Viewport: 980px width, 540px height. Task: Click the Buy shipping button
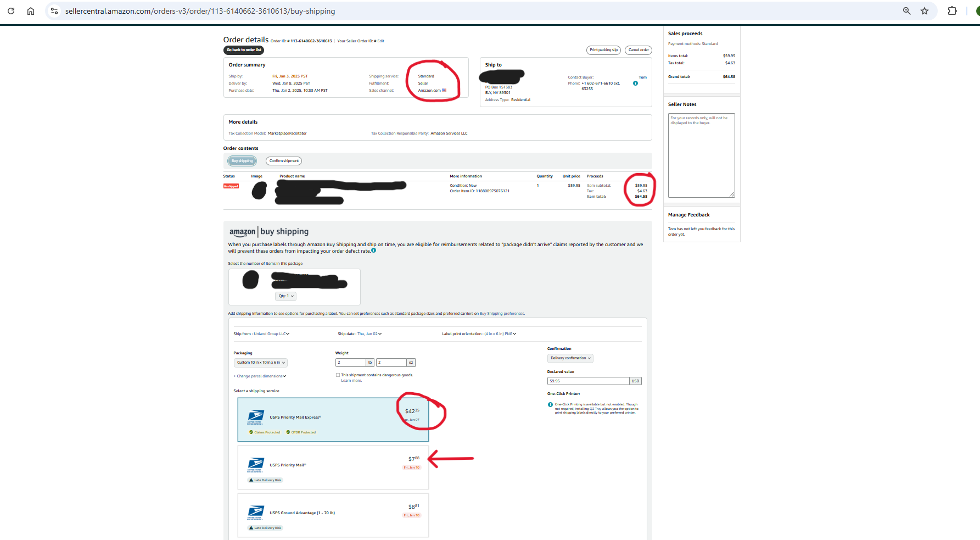point(242,161)
